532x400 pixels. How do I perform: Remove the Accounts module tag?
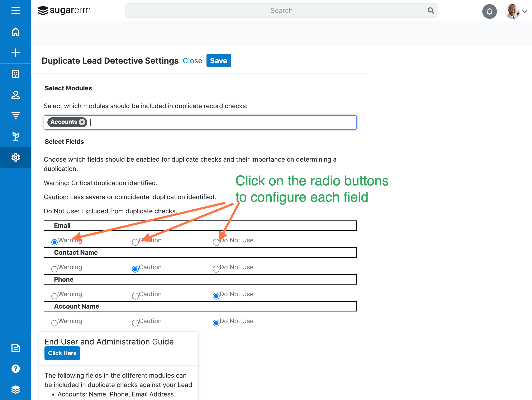coord(82,122)
